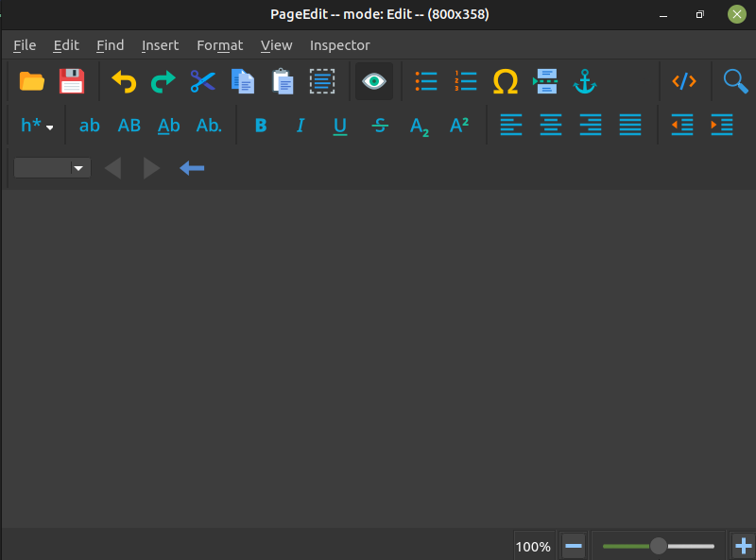Toggle bold formatting
This screenshot has width=756, height=560.
point(261,126)
